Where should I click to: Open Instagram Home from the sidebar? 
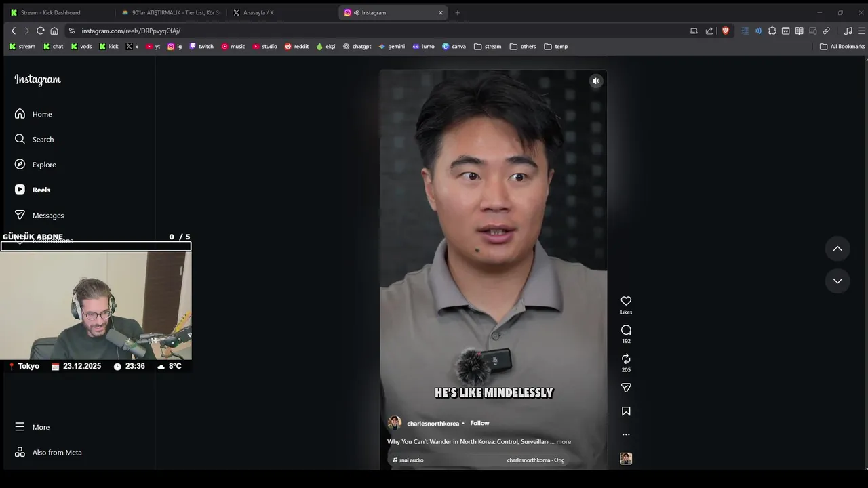(x=33, y=114)
